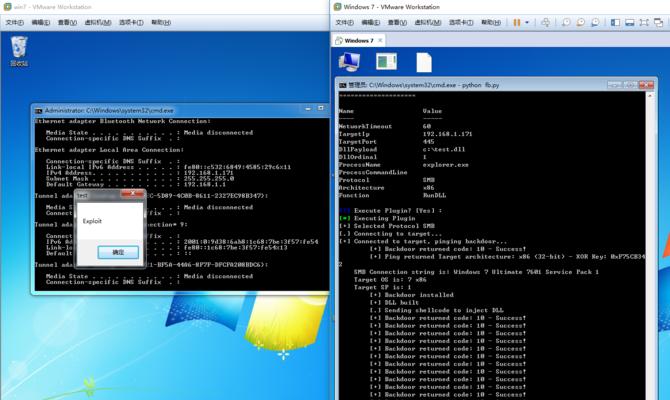Click the 'Execute Plugin? [Yes]' prompt line

click(x=391, y=211)
